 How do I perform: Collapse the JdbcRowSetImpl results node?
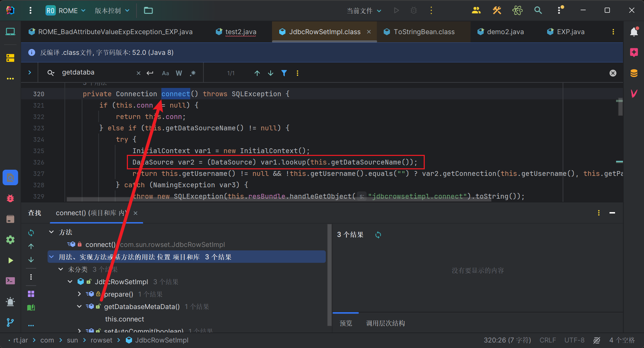[70, 282]
